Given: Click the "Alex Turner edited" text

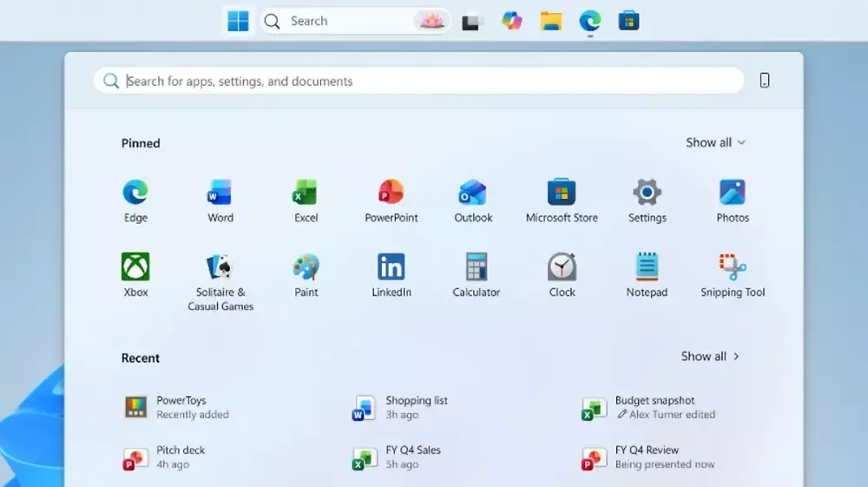Looking at the screenshot, I should 672,414.
